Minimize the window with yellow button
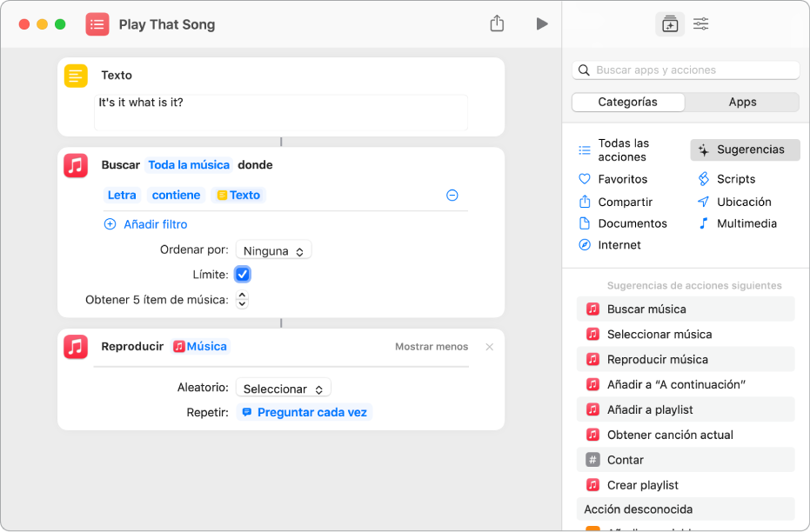 pos(43,24)
